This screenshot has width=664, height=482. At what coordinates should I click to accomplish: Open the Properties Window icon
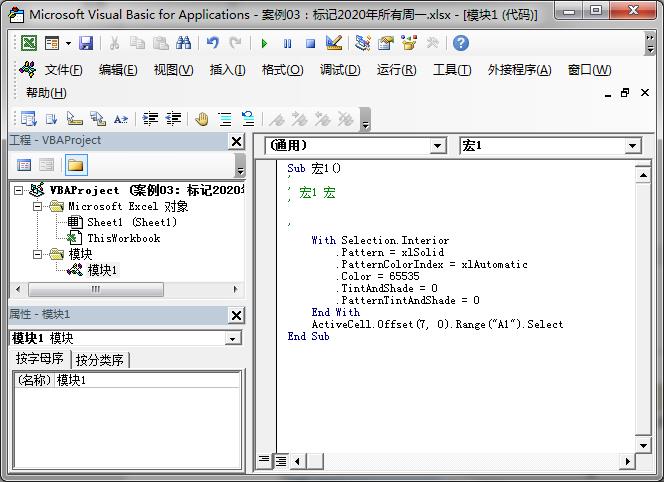click(x=386, y=43)
